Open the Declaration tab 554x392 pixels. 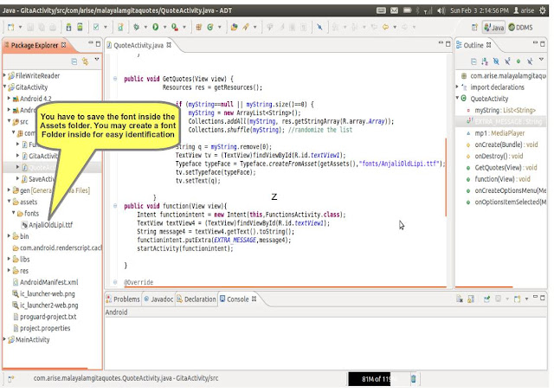click(199, 299)
